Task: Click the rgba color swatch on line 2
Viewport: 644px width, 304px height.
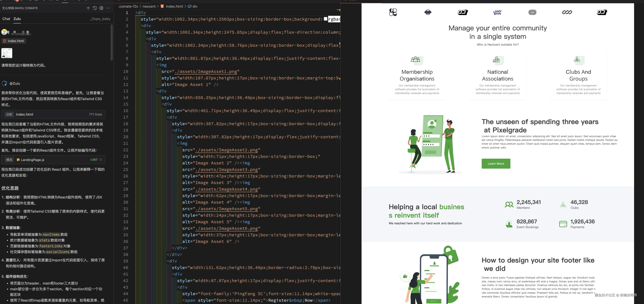Action: [x=326, y=19]
